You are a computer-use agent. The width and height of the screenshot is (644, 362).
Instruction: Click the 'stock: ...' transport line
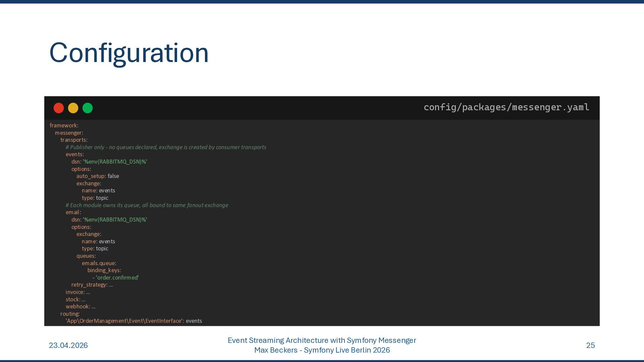pyautogui.click(x=75, y=299)
